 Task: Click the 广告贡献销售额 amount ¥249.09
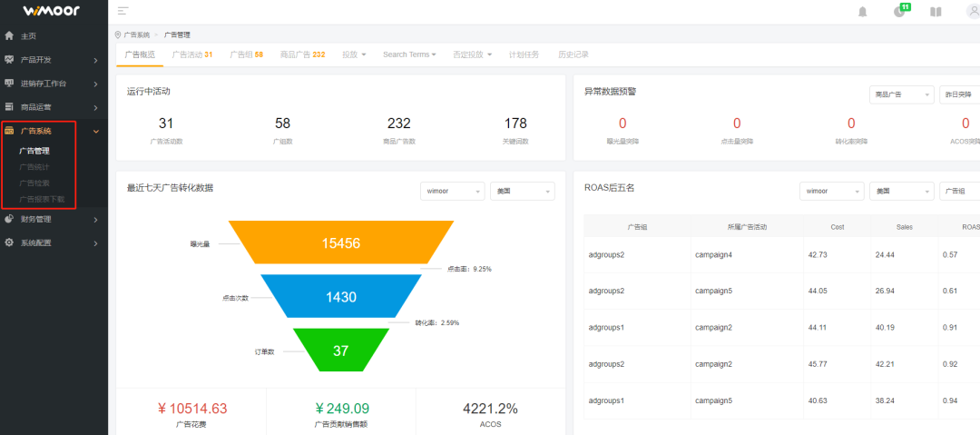tap(342, 409)
